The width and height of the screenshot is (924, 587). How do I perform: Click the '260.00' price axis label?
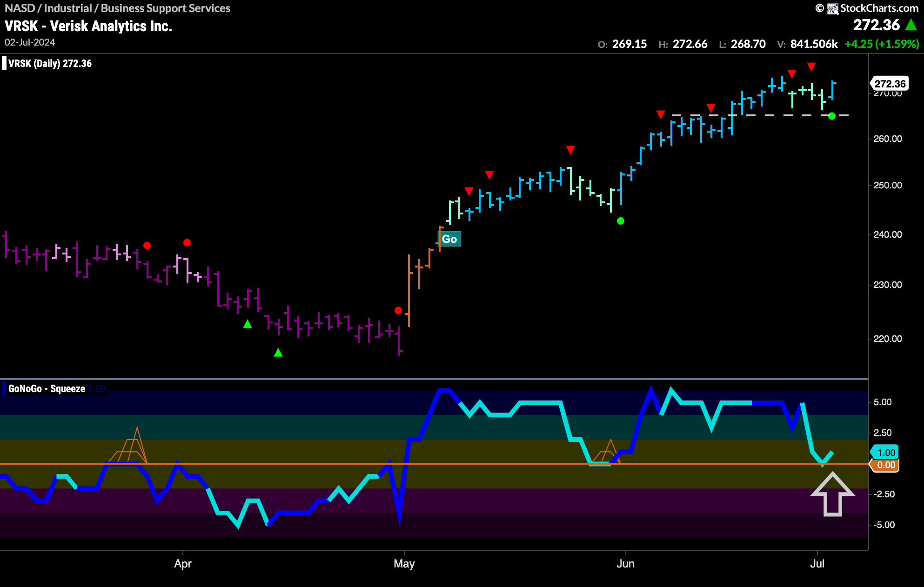(x=888, y=139)
